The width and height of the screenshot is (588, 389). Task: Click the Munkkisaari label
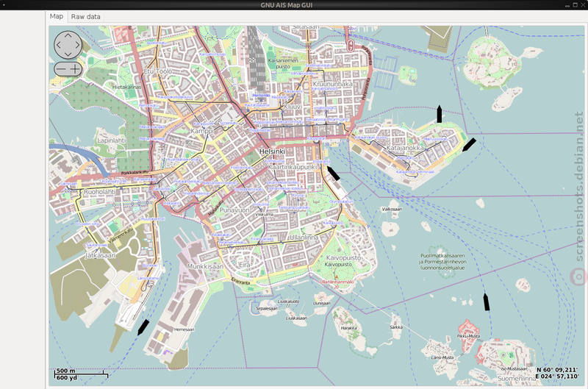(x=205, y=266)
